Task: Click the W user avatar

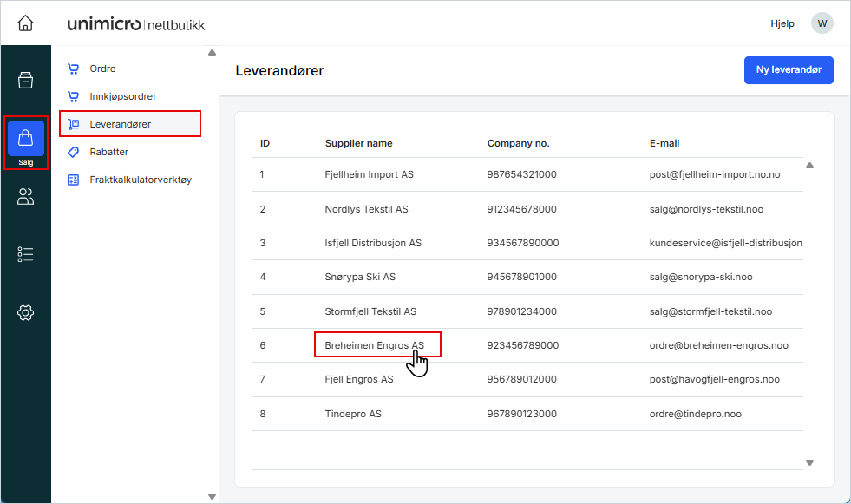Action: [x=822, y=23]
